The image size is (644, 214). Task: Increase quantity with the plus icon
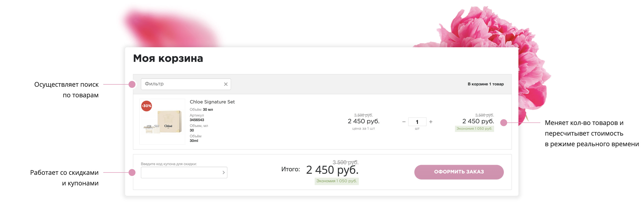(x=431, y=122)
